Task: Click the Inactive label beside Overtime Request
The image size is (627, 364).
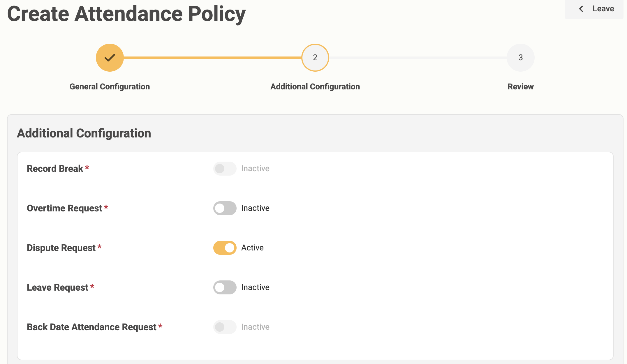Action: coord(255,208)
